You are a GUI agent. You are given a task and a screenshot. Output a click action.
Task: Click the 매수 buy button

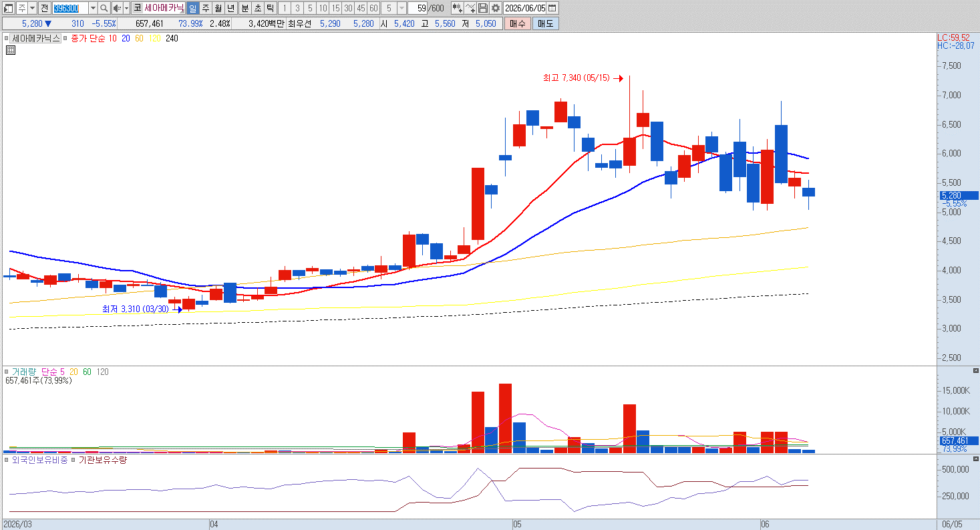517,23
